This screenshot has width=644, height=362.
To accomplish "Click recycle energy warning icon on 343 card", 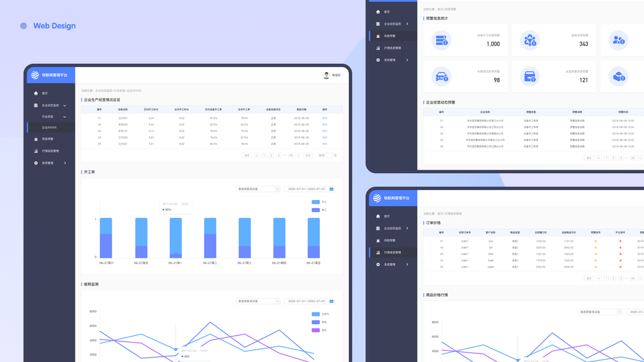I will pyautogui.click(x=530, y=40).
